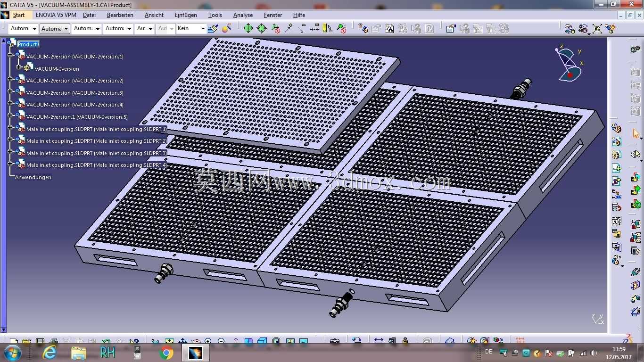Select 'VACUUM-2version (VACUUM-2version.2)' in tree
This screenshot has height=362, width=644.
tap(75, 81)
